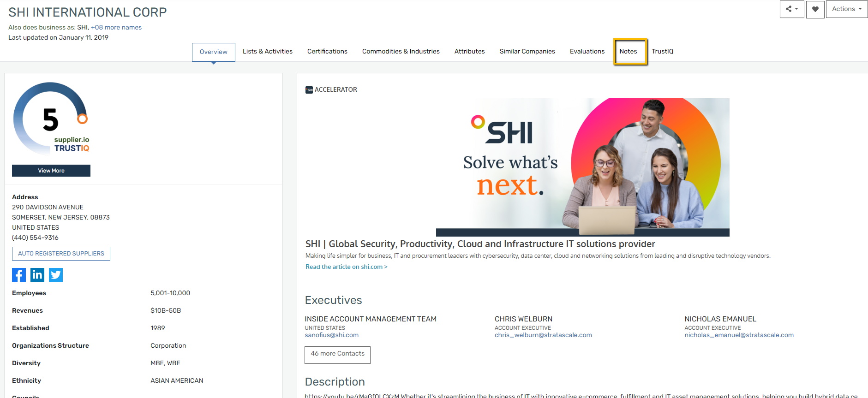The height and width of the screenshot is (398, 868).
Task: Expand the +08 more names link
Action: [x=116, y=28]
